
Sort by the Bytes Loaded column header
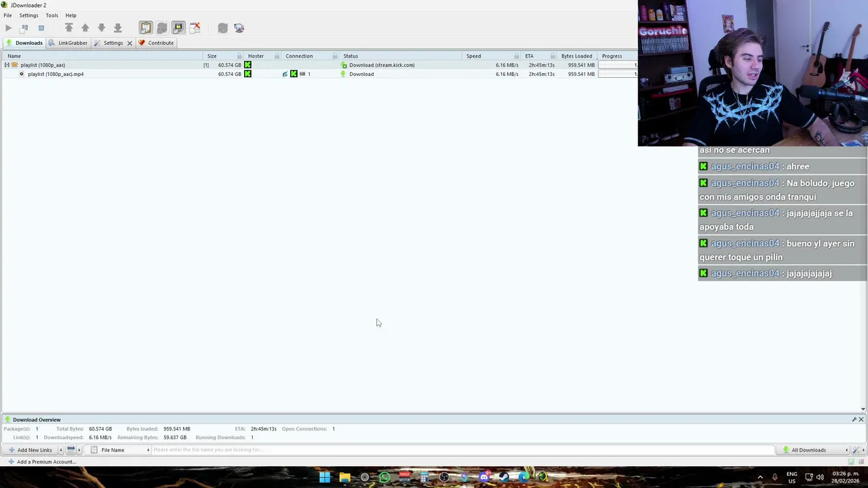[x=576, y=56]
